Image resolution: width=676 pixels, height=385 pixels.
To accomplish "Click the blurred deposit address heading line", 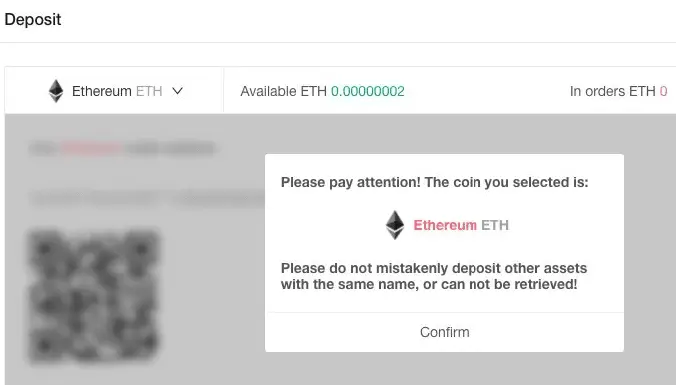I will pyautogui.click(x=122, y=149).
